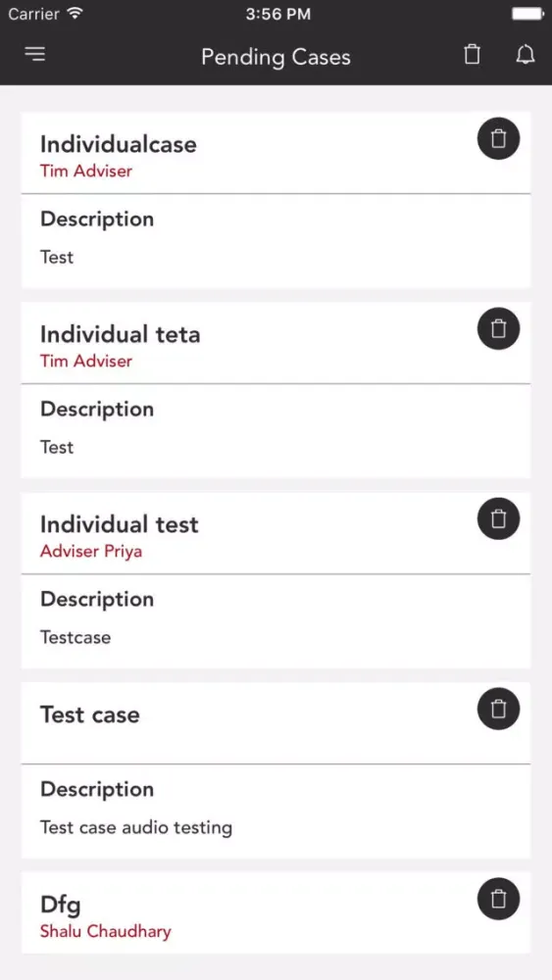Tap the Shalu Chaudhary adviser name
Screen dimensions: 552x980
pos(106,931)
